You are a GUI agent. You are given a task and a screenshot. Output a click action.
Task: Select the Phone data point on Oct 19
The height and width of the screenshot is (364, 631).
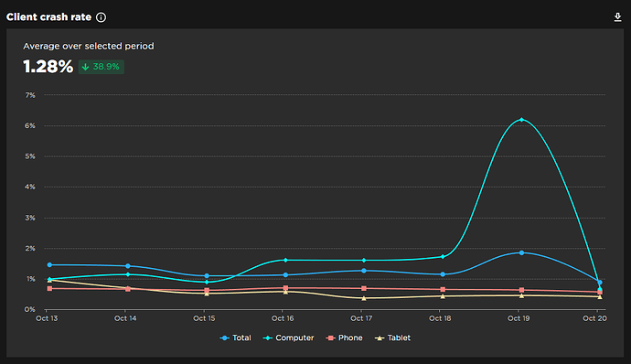(521, 290)
